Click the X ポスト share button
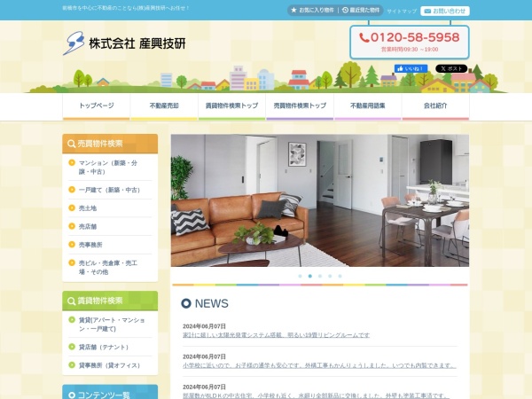532x399 pixels. point(451,68)
